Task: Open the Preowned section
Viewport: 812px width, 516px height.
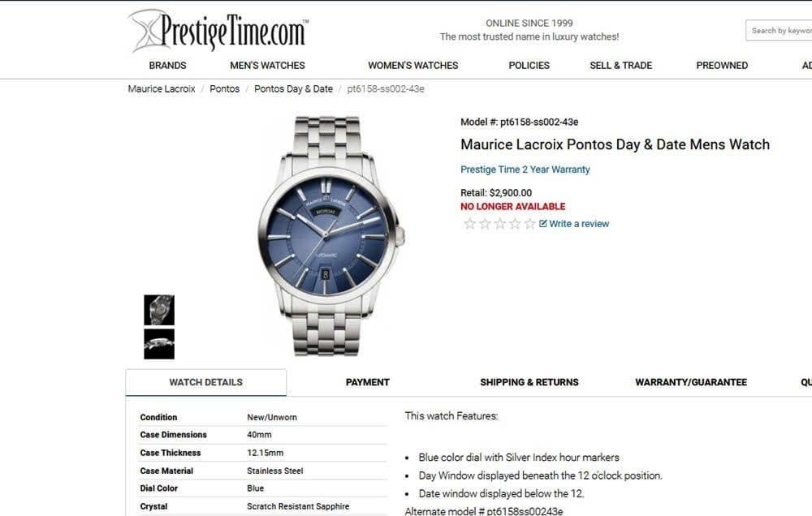Action: (722, 65)
